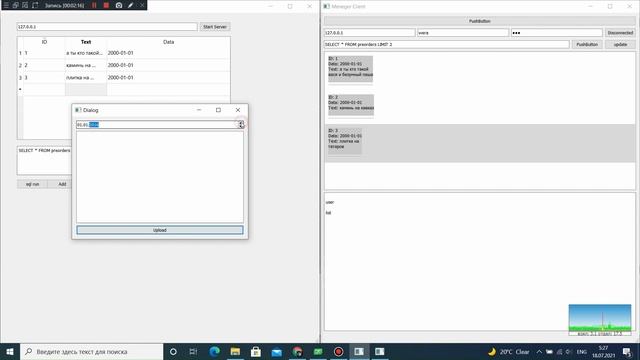
Task: Open Cortana circle icon
Action: click(x=173, y=351)
